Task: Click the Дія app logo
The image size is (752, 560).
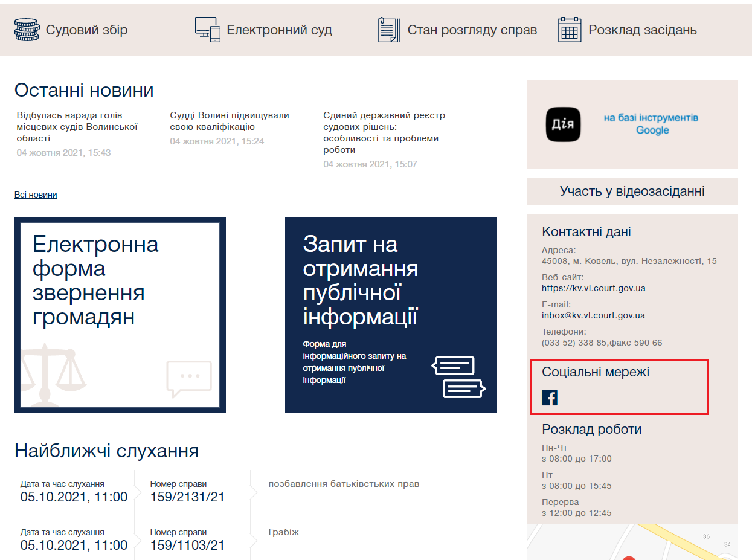Action: coord(563,124)
